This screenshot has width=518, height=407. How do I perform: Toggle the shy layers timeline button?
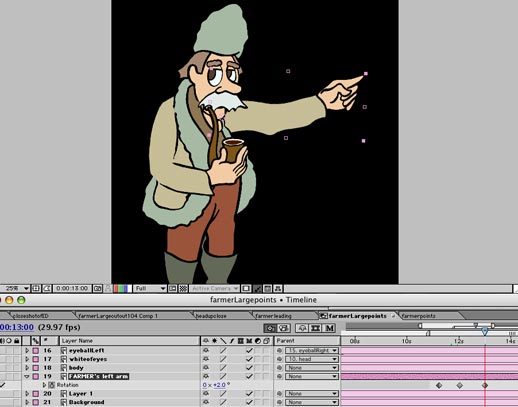(x=302, y=328)
